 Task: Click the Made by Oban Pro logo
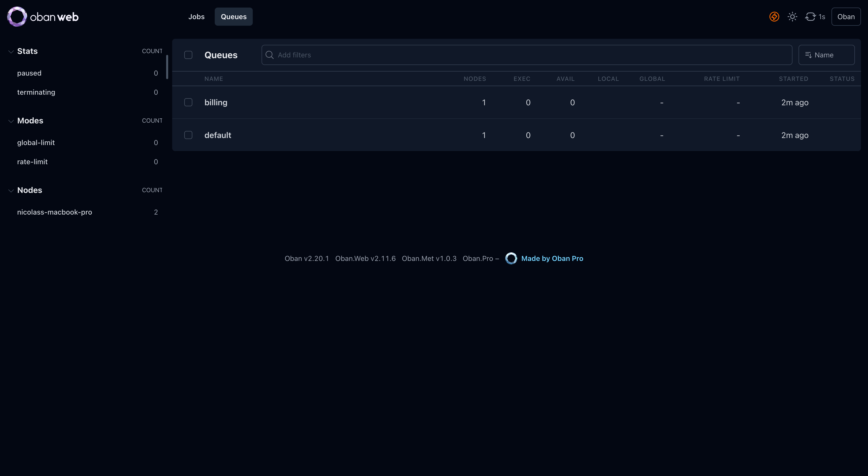point(511,258)
